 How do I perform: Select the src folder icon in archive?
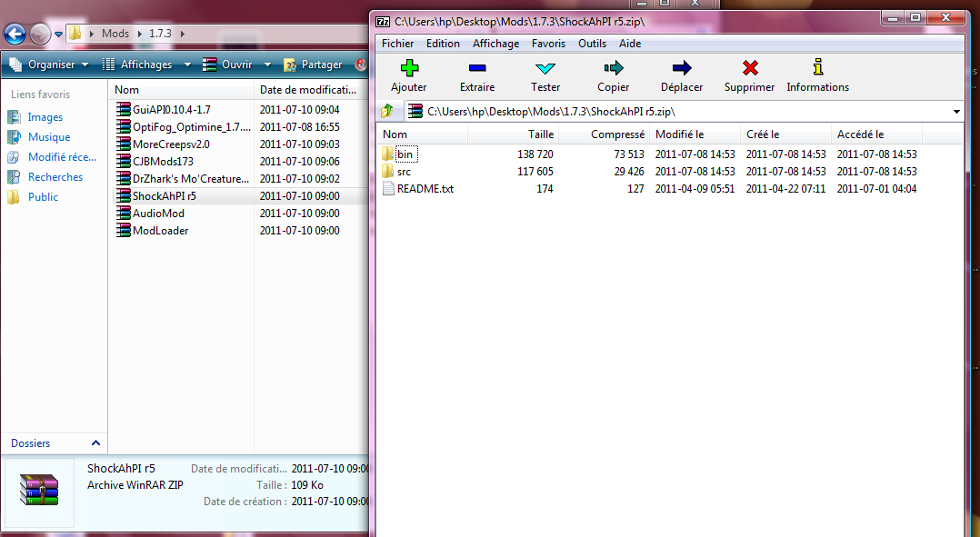click(x=387, y=171)
